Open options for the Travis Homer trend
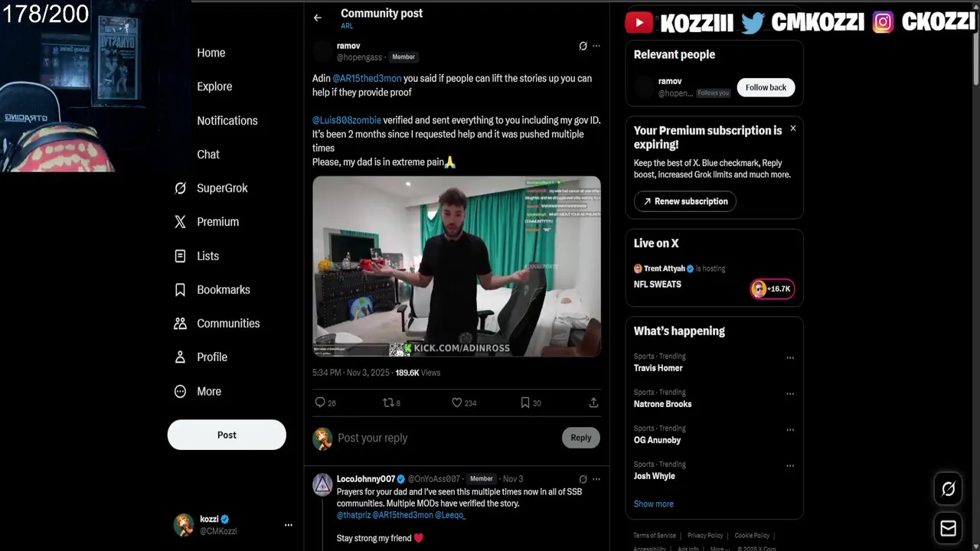This screenshot has height=551, width=980. coord(790,357)
